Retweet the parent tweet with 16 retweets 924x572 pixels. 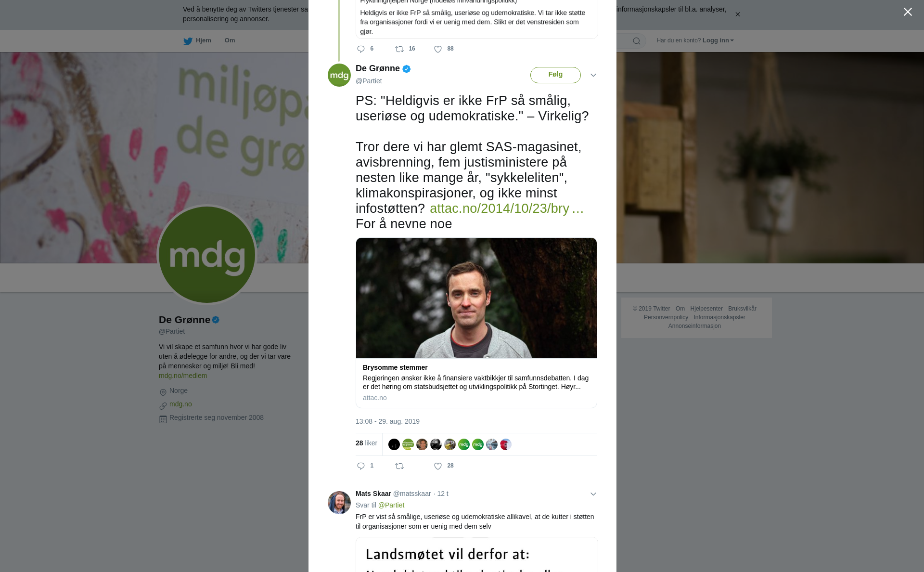(x=399, y=49)
